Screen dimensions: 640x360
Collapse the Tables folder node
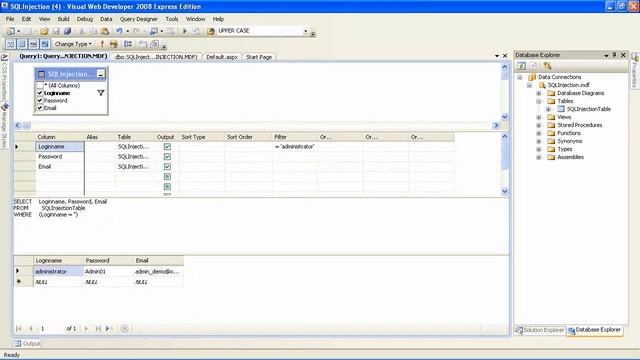539,101
